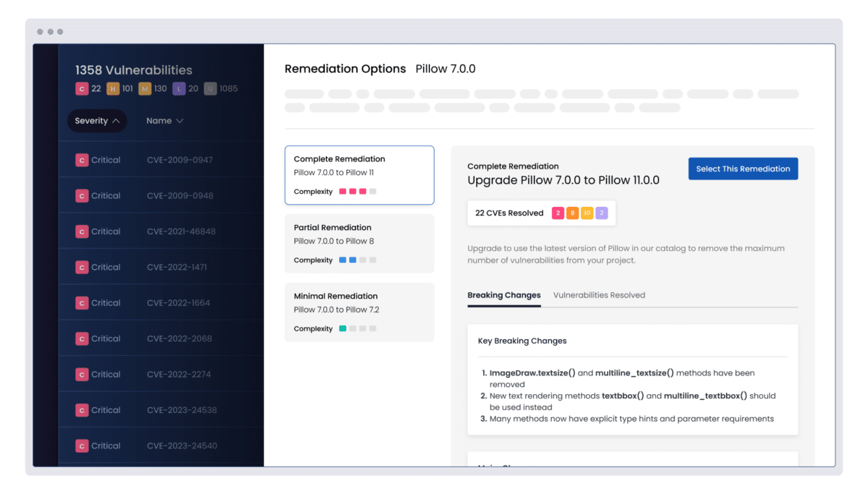Select the Partial Remediation option card
868x494 pixels.
359,243
